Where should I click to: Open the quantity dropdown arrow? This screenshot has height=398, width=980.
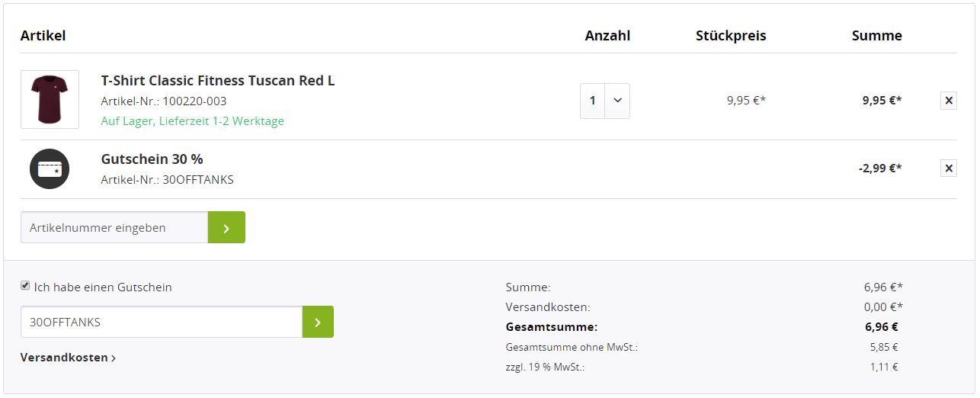617,101
